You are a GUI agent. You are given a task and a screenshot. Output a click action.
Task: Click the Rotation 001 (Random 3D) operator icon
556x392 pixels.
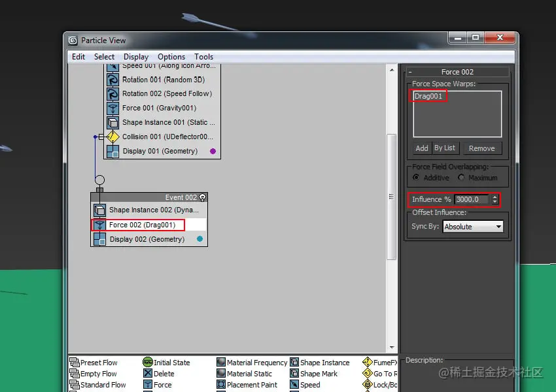[x=113, y=80]
